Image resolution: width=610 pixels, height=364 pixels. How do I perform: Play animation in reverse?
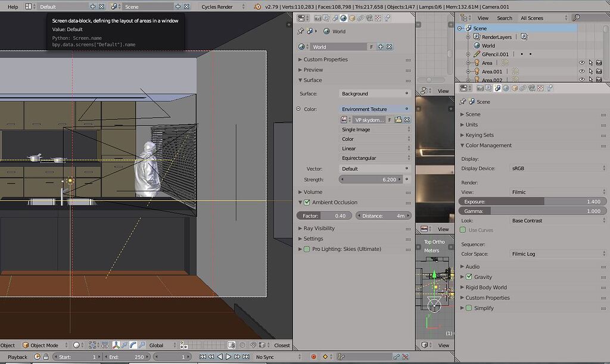point(220,357)
